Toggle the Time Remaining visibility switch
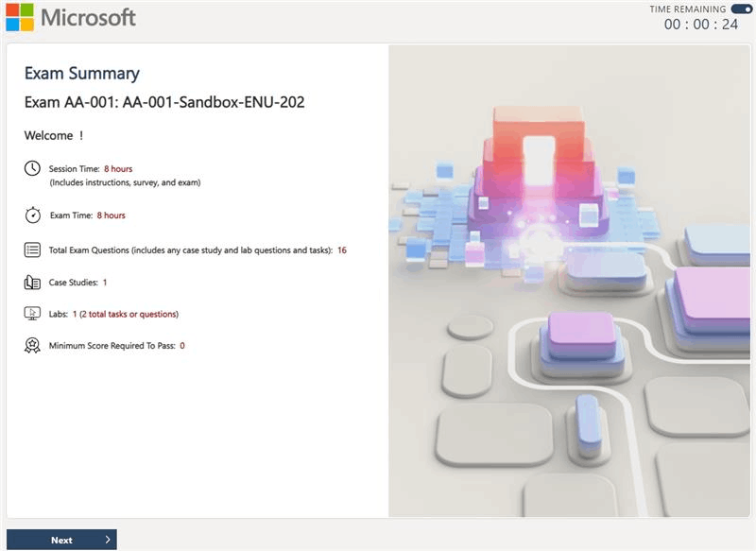The width and height of the screenshot is (756, 551). [x=741, y=9]
